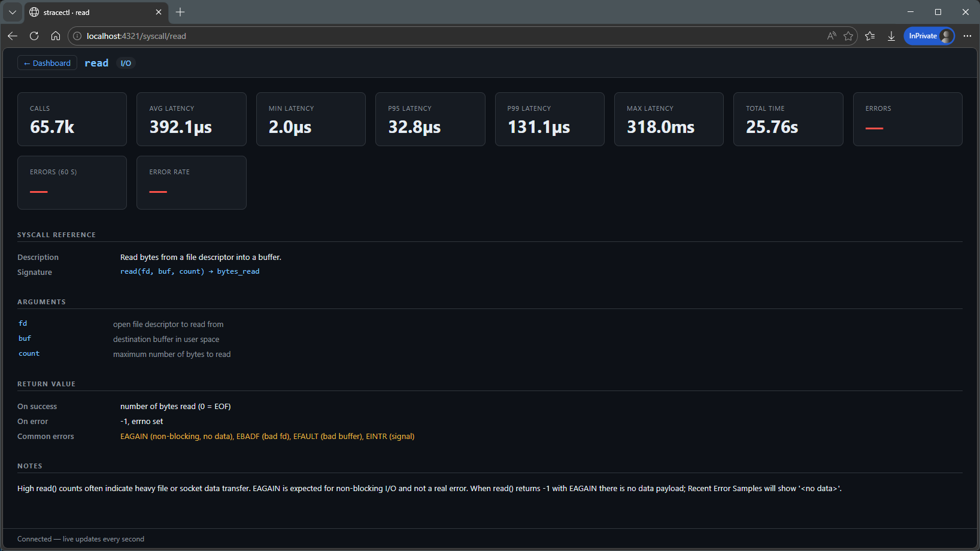Open the Downloads list
Image resolution: width=980 pixels, height=551 pixels.
[x=891, y=36]
